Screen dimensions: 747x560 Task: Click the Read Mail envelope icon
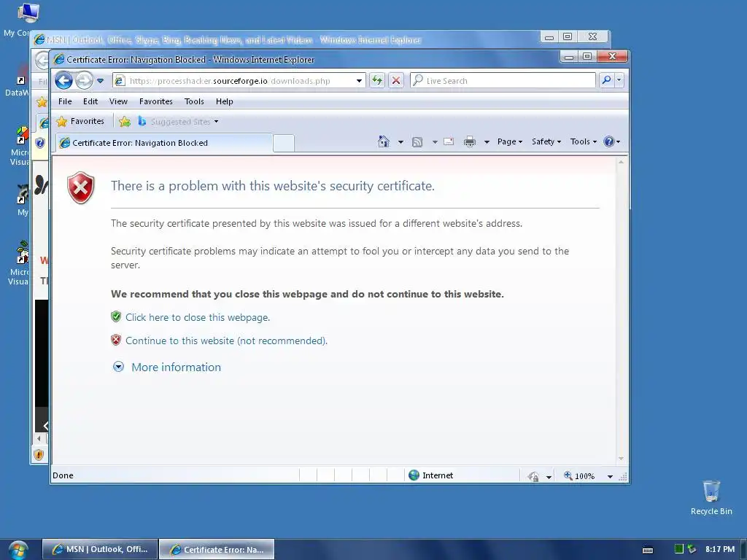pyautogui.click(x=449, y=141)
